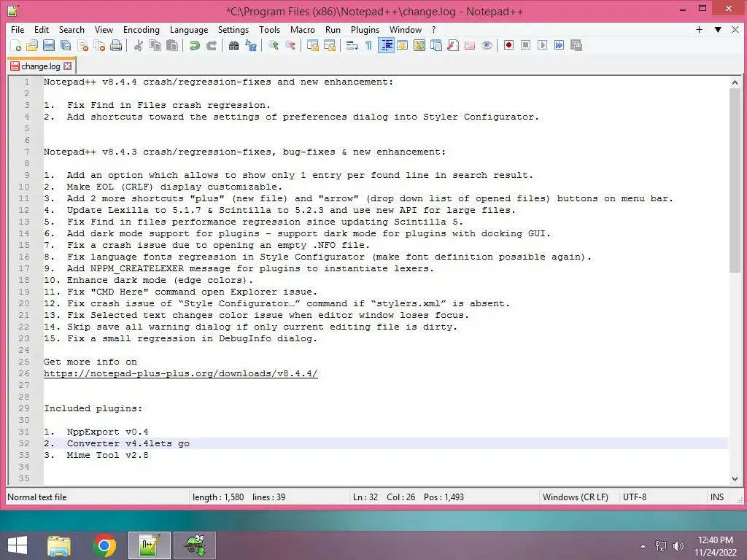Close the change.log tab with its X
This screenshot has width=747, height=560.
pyautogui.click(x=68, y=66)
